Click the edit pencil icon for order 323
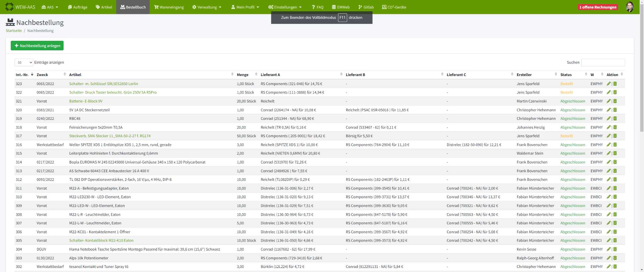Image resolution: width=644 pixels, height=272 pixels. tap(608, 84)
